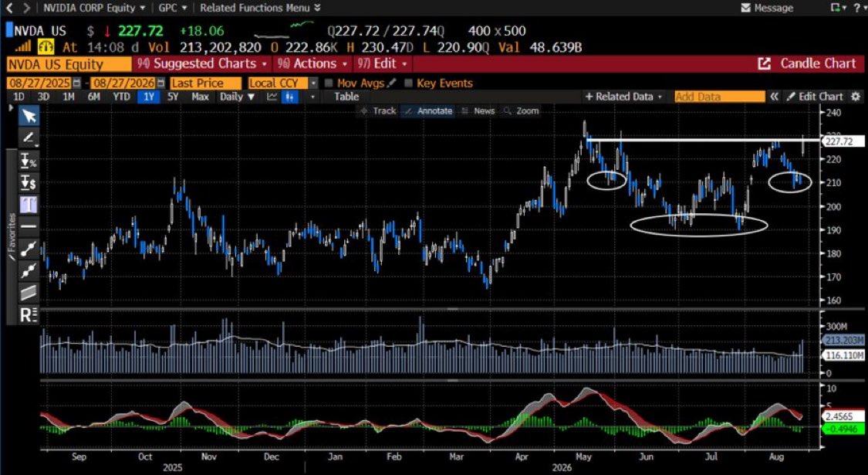Screen dimensions: 868x475
Task: Select Max time range
Action: click(200, 97)
